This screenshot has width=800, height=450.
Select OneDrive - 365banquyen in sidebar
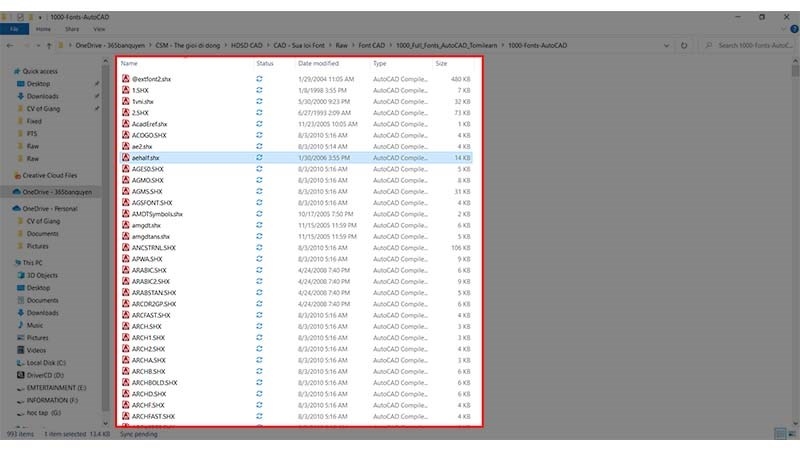(x=57, y=192)
